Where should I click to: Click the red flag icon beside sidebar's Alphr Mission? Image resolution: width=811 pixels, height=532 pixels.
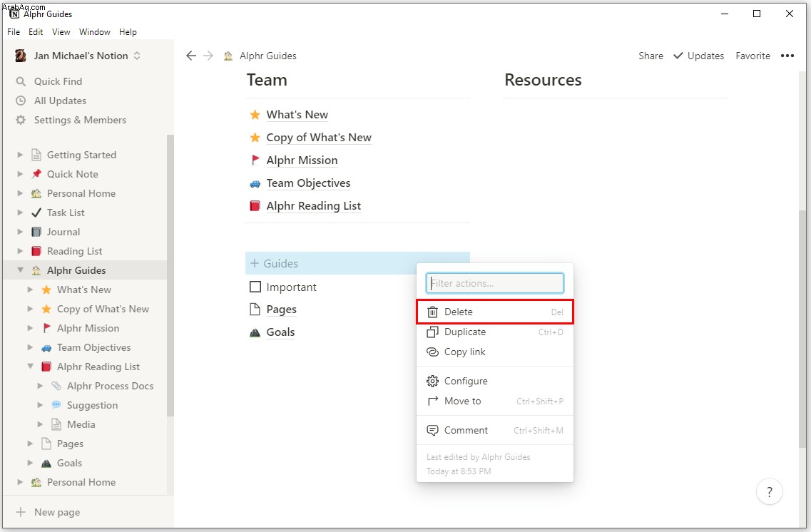(46, 328)
